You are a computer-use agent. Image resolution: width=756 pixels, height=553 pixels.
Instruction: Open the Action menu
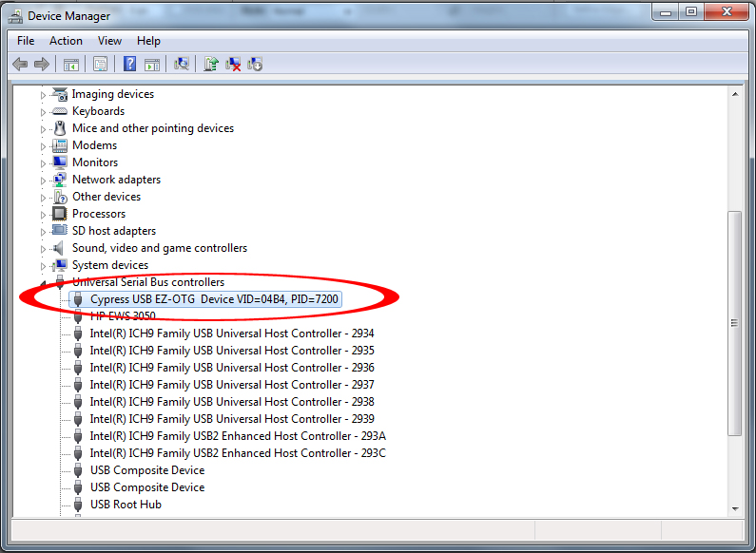point(66,41)
